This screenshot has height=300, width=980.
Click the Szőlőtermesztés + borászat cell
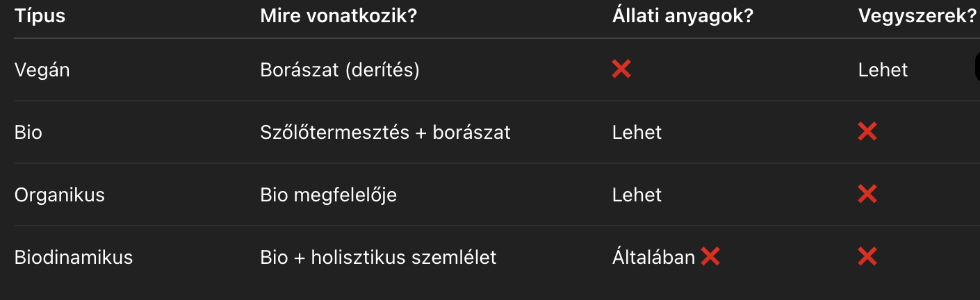[385, 132]
